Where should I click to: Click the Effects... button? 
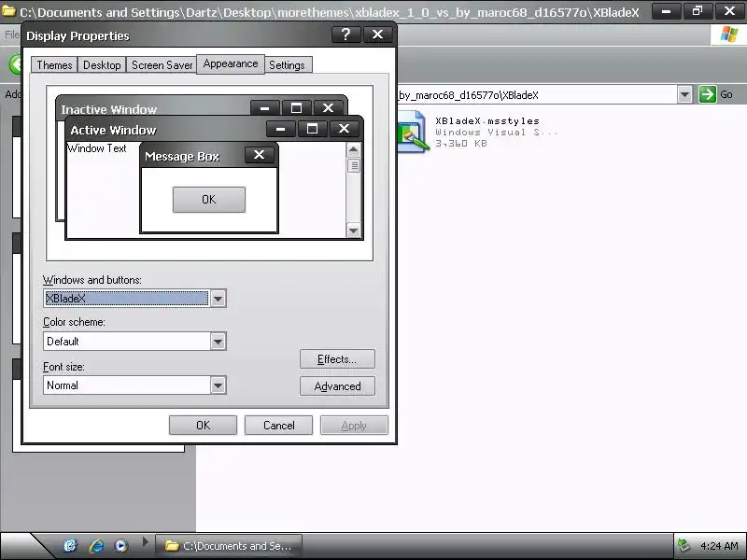337,359
